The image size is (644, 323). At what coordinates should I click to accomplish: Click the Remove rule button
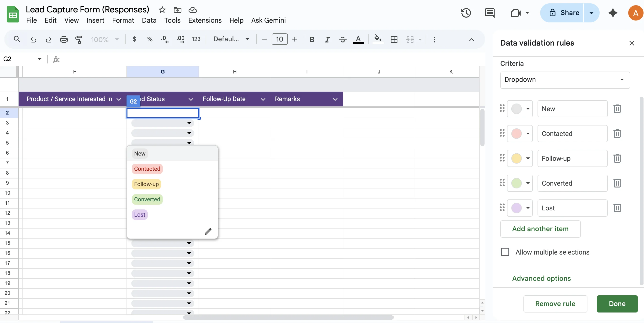click(x=555, y=303)
